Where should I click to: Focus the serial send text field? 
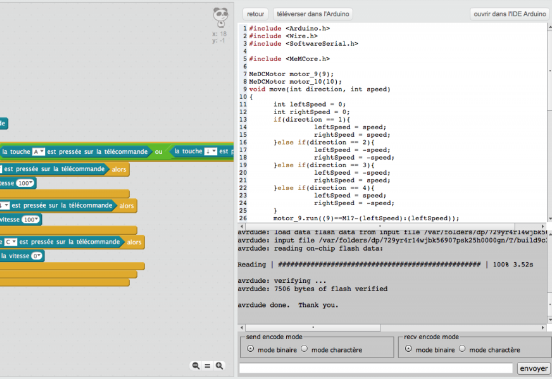pyautogui.click(x=376, y=368)
